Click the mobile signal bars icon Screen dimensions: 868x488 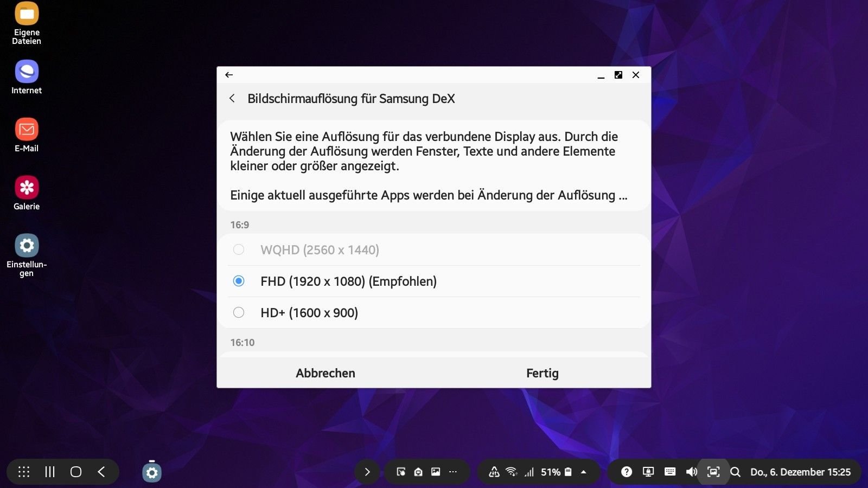(x=529, y=472)
